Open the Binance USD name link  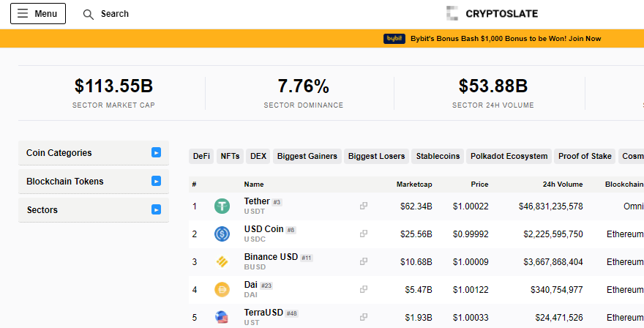click(271, 257)
